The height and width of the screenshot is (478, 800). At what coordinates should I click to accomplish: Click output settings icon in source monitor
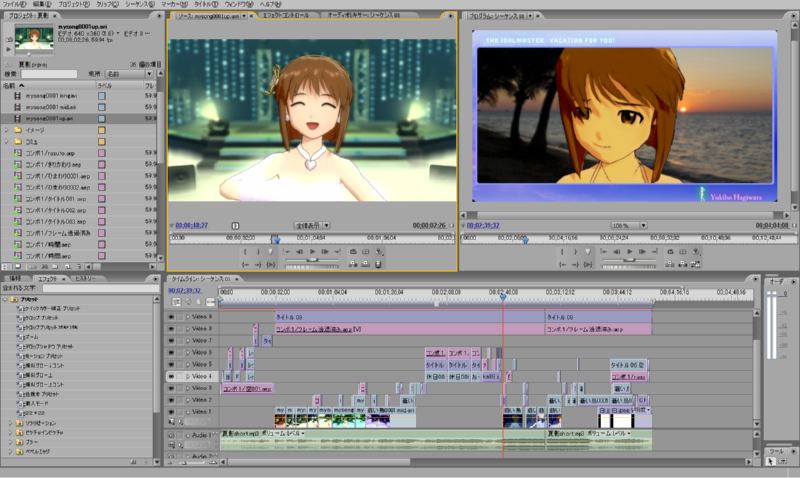pos(379,251)
